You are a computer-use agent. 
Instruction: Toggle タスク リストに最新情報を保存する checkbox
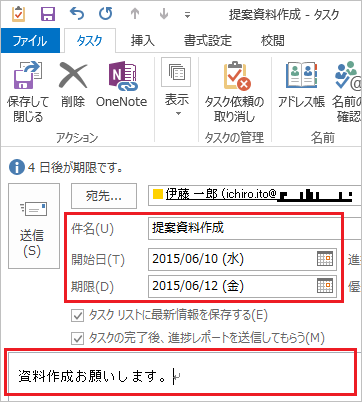pos(77,315)
